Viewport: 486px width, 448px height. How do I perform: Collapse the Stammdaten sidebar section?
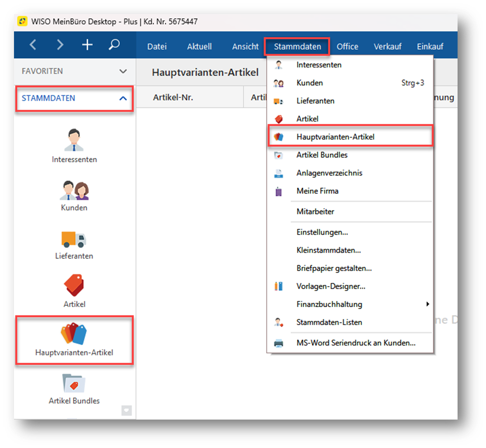coord(123,98)
